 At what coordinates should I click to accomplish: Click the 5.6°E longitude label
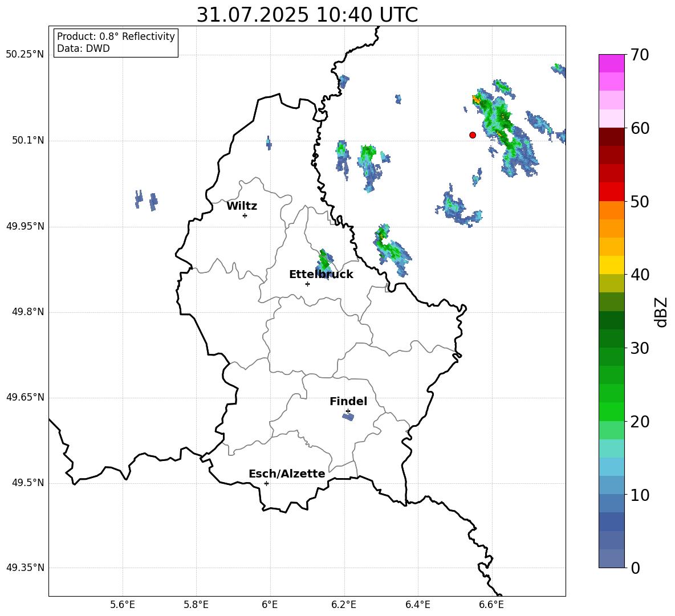(x=123, y=605)
